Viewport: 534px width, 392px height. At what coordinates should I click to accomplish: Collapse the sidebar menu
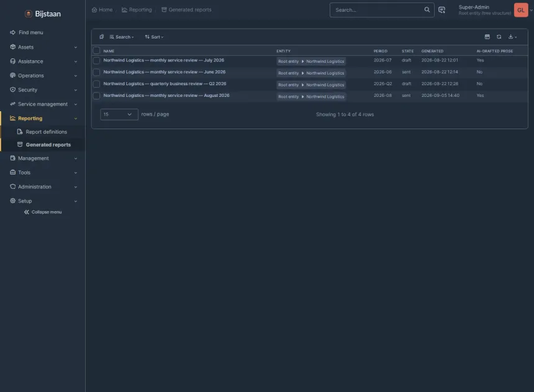click(43, 212)
